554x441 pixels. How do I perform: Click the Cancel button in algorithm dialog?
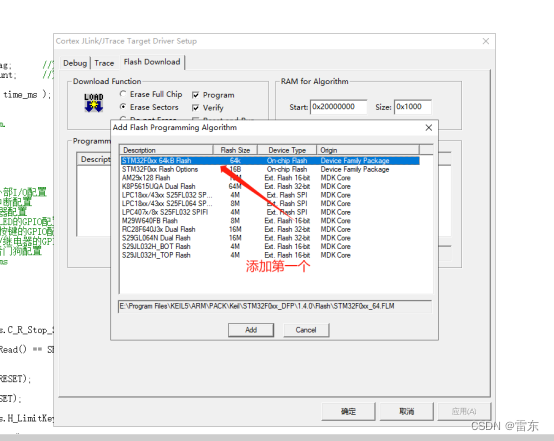306,330
